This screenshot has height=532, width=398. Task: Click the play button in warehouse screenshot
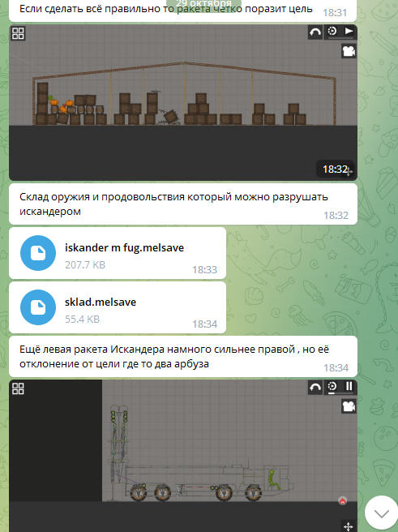[x=349, y=32]
